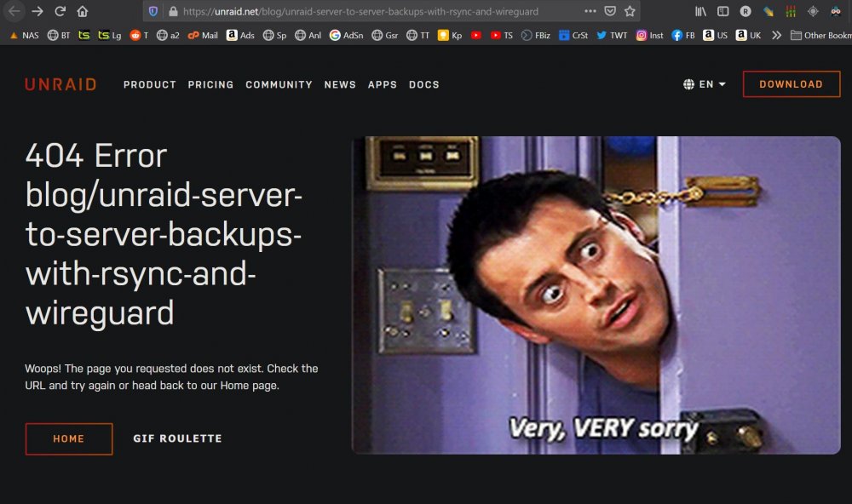The width and height of the screenshot is (852, 504).
Task: Open the NAS bookmark
Action: click(x=25, y=35)
